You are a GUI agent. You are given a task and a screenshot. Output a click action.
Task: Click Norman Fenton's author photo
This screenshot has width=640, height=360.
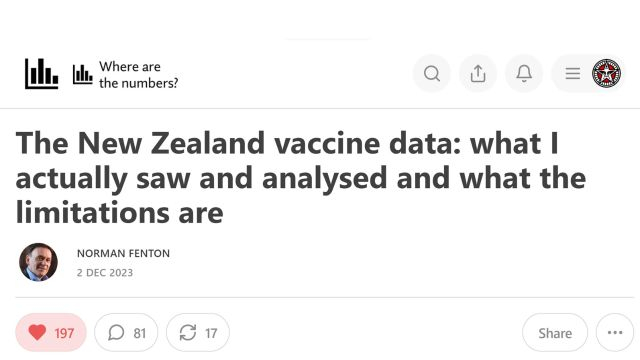pyautogui.click(x=38, y=262)
